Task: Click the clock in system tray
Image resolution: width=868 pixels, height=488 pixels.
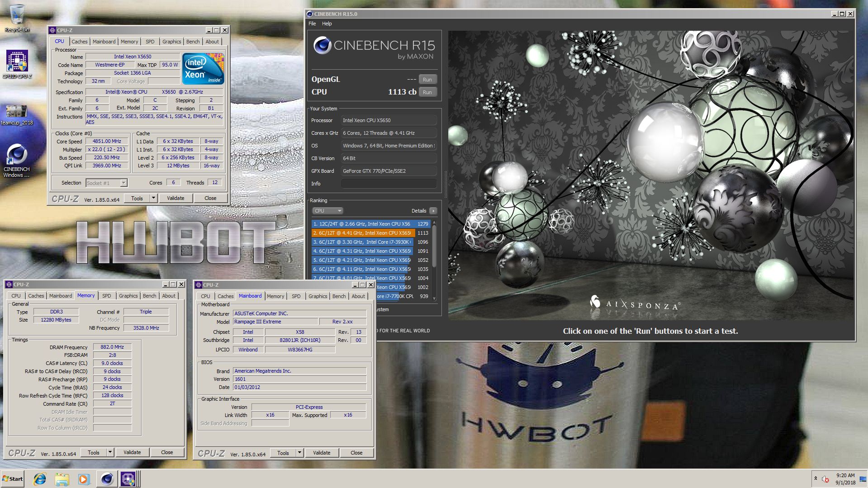Action: pyautogui.click(x=845, y=479)
